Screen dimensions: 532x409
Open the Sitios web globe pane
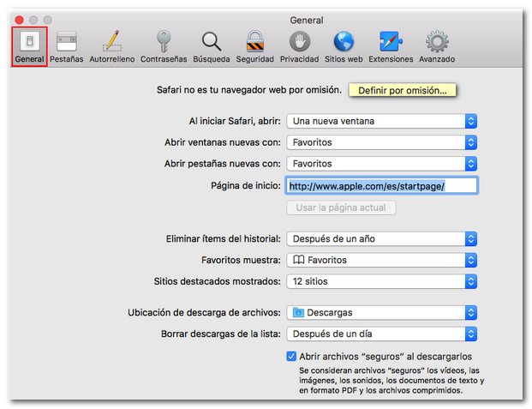tap(344, 46)
